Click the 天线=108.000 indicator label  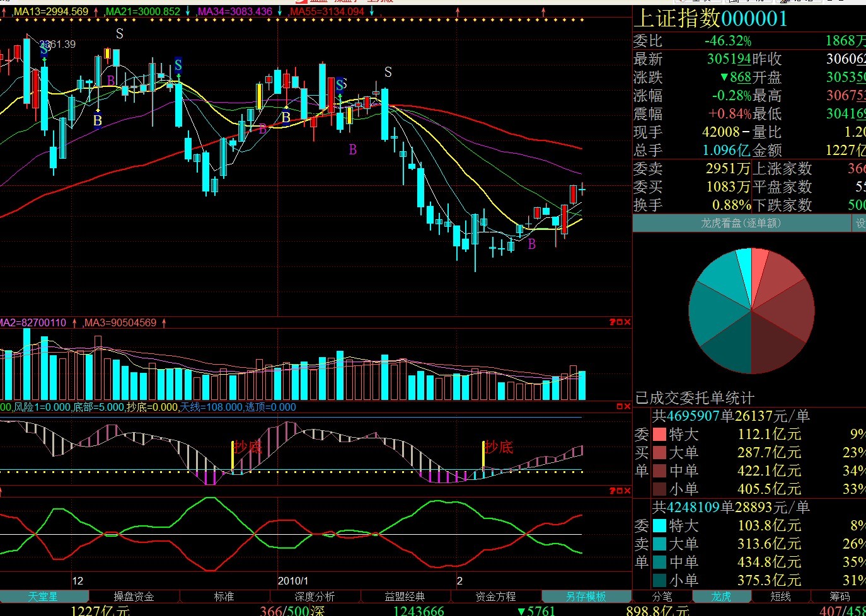211,407
